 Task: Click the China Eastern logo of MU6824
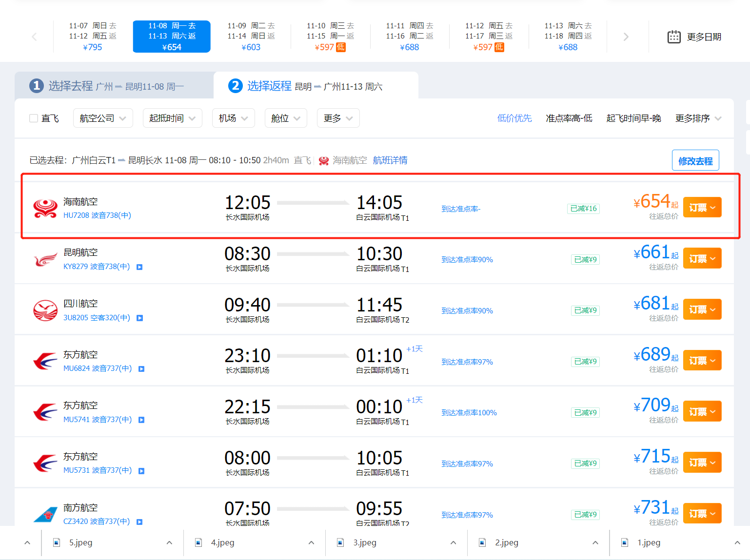pyautogui.click(x=45, y=361)
